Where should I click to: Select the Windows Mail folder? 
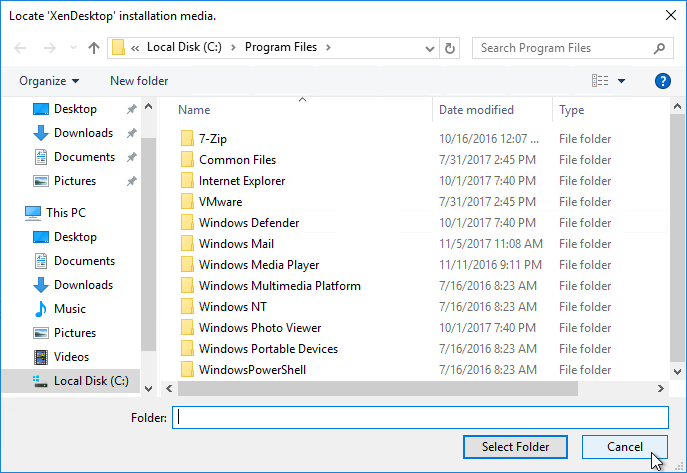click(x=236, y=244)
